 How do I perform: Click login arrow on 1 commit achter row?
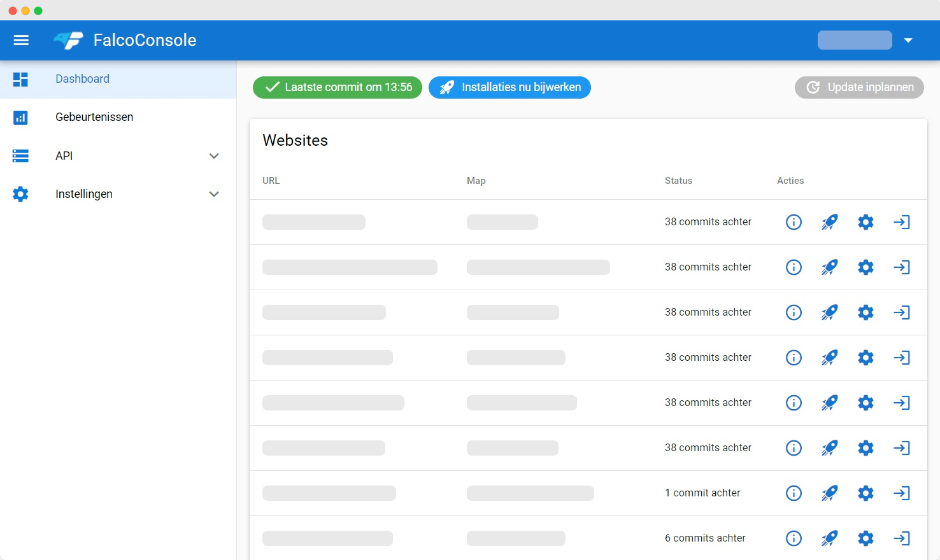point(902,493)
